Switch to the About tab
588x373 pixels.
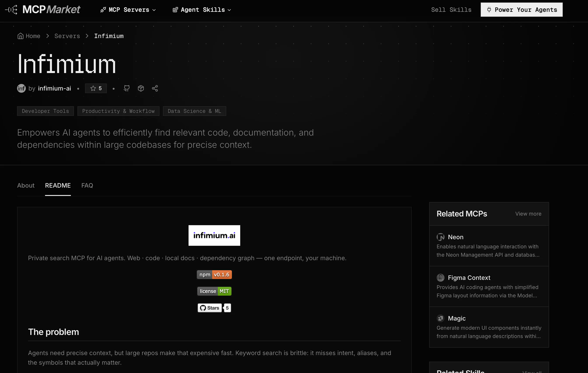coord(26,186)
